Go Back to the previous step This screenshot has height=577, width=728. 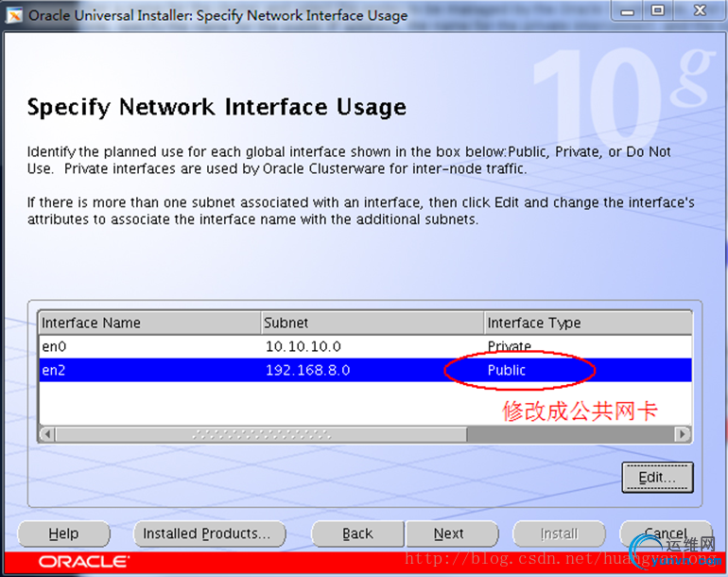point(357,533)
